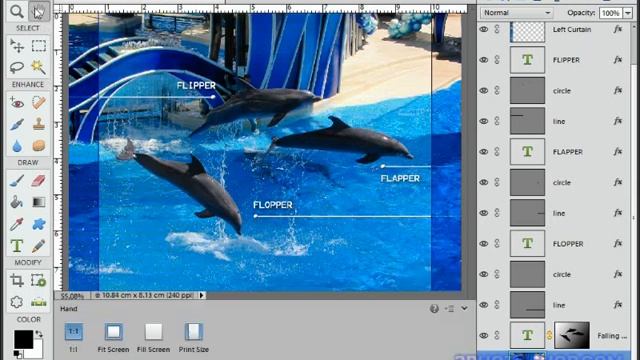Image resolution: width=640 pixels, height=360 pixels.
Task: Open the status bar info arrow menu
Action: [x=202, y=295]
